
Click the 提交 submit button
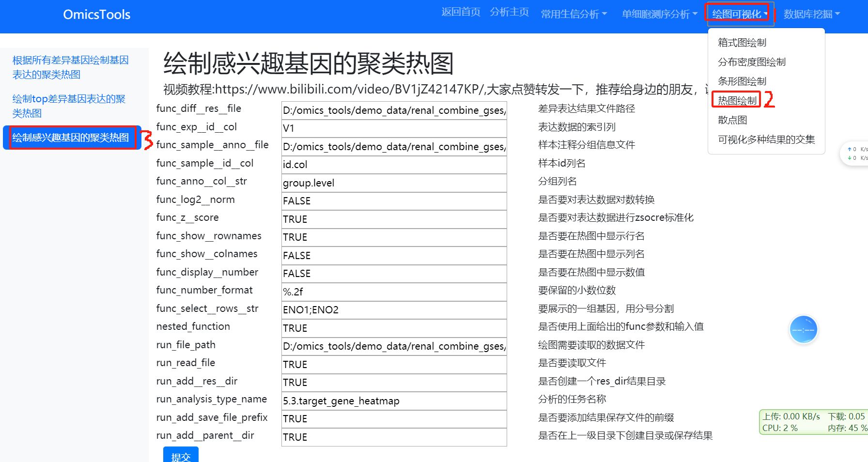click(181, 455)
